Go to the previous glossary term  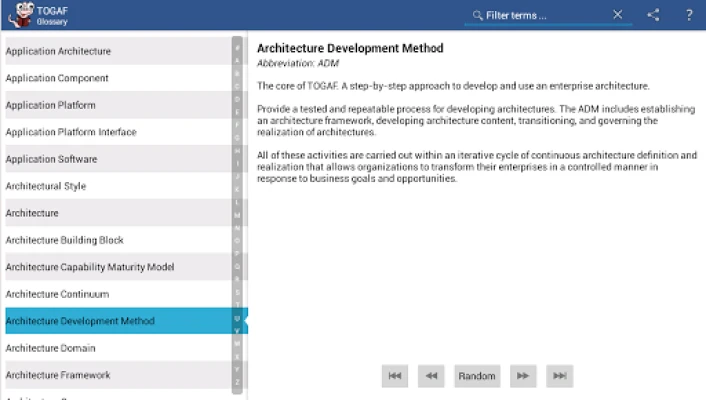pos(431,376)
